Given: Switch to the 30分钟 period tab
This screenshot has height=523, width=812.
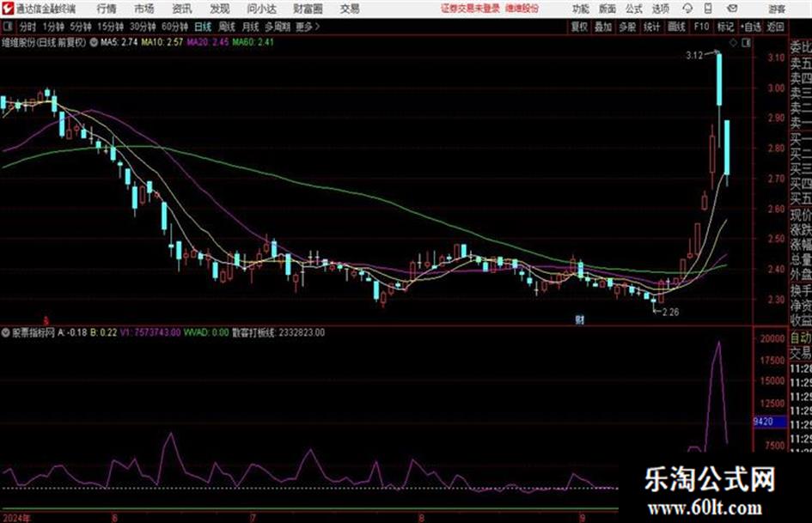Looking at the screenshot, I should pos(143,27).
